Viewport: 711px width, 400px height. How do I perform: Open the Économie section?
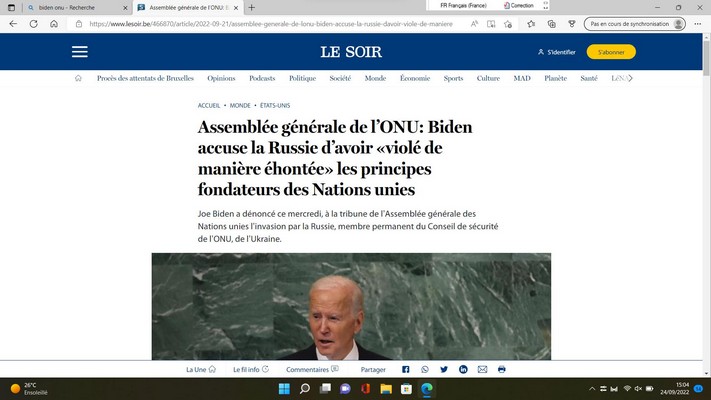pyautogui.click(x=415, y=78)
